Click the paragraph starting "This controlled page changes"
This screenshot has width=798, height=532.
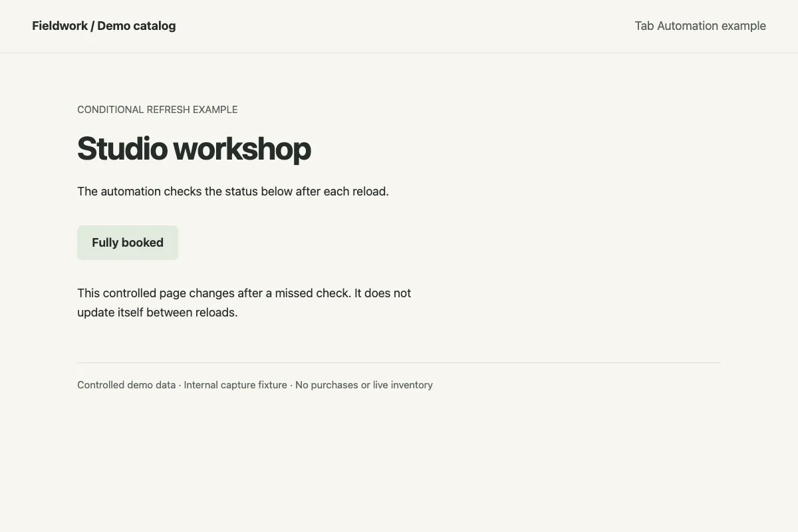244,303
